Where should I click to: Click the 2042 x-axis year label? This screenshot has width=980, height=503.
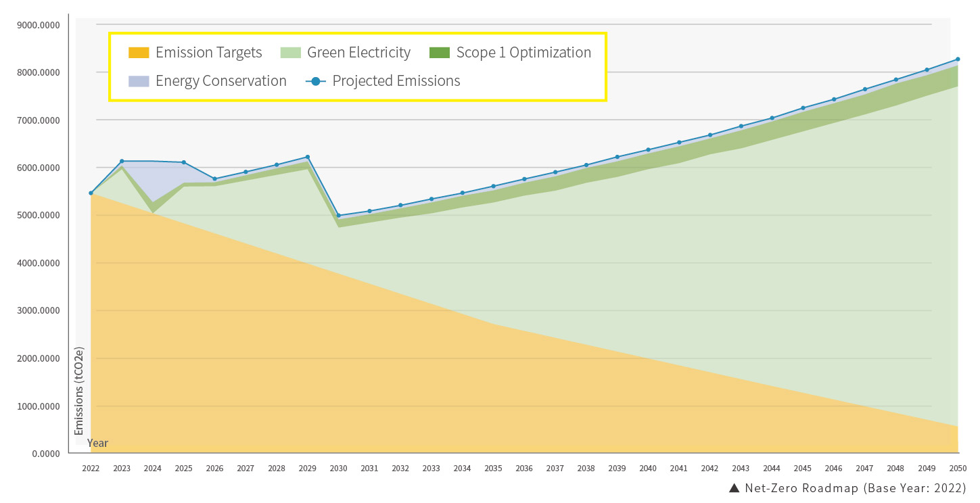(x=710, y=468)
